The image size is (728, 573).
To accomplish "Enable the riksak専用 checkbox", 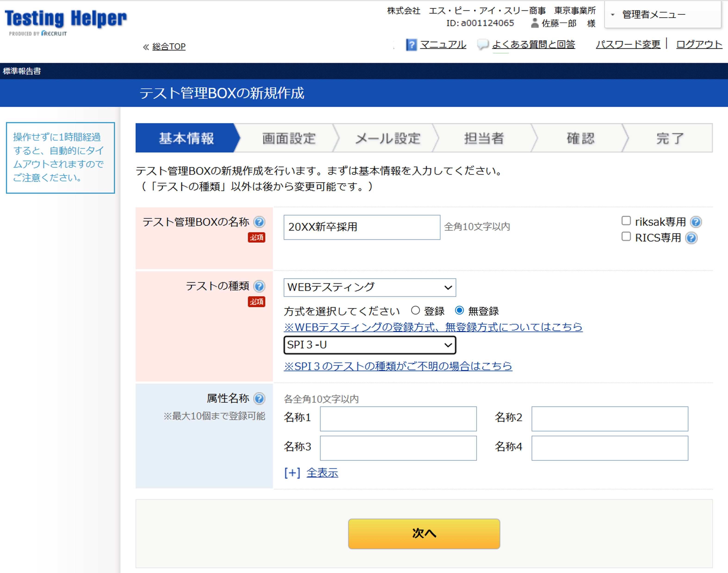I will coord(626,220).
